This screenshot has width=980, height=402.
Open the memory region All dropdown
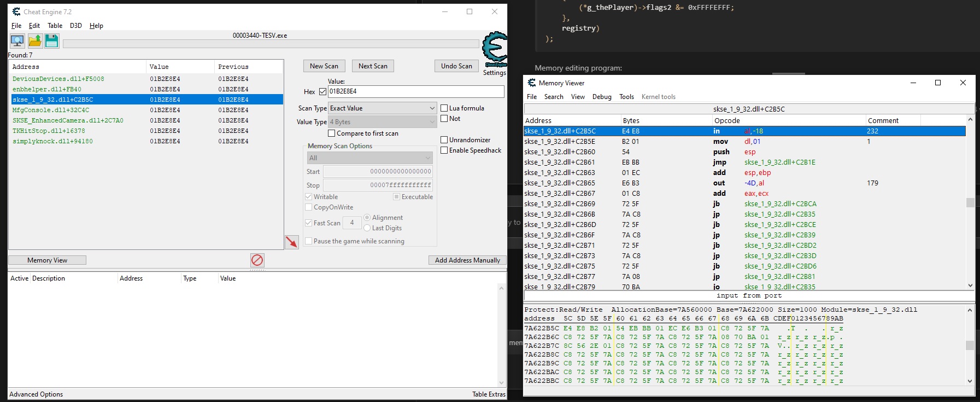370,158
